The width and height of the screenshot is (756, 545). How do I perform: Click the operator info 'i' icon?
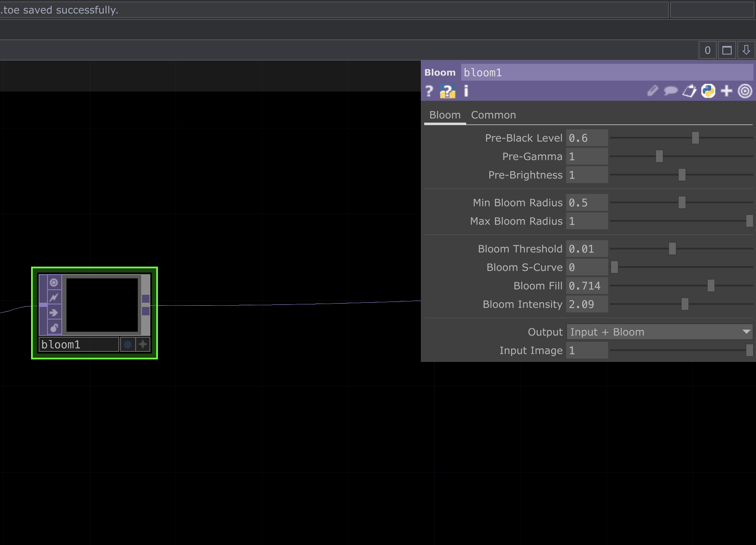coord(466,91)
